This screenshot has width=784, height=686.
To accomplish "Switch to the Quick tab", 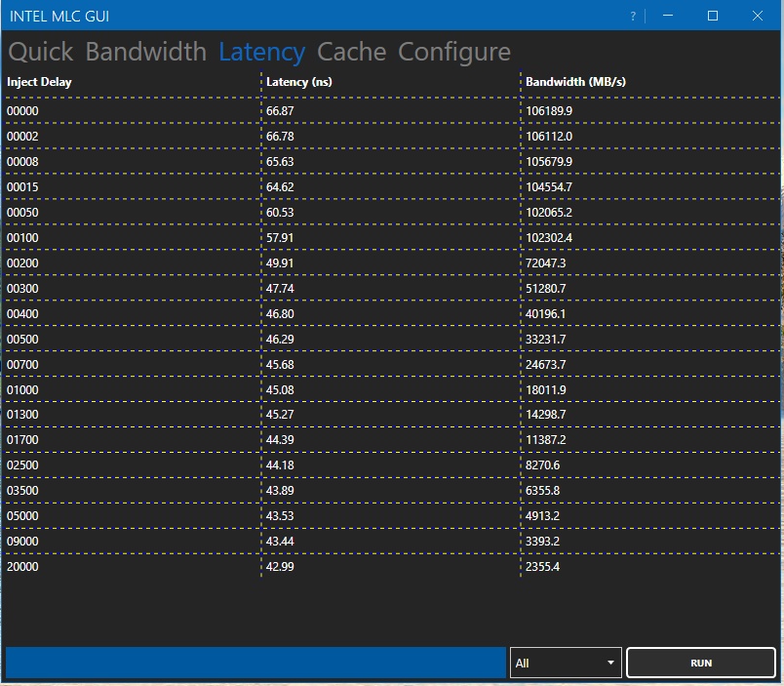I will 41,52.
